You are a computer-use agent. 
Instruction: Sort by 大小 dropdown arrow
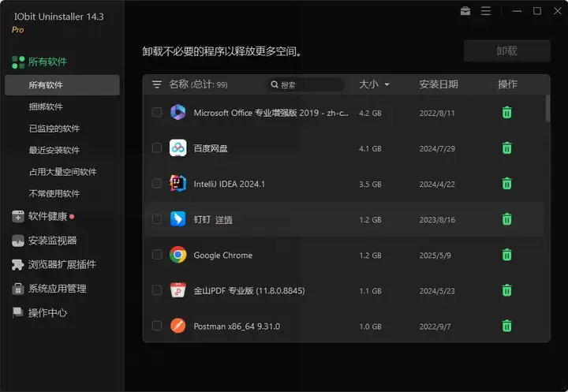pyautogui.click(x=387, y=84)
